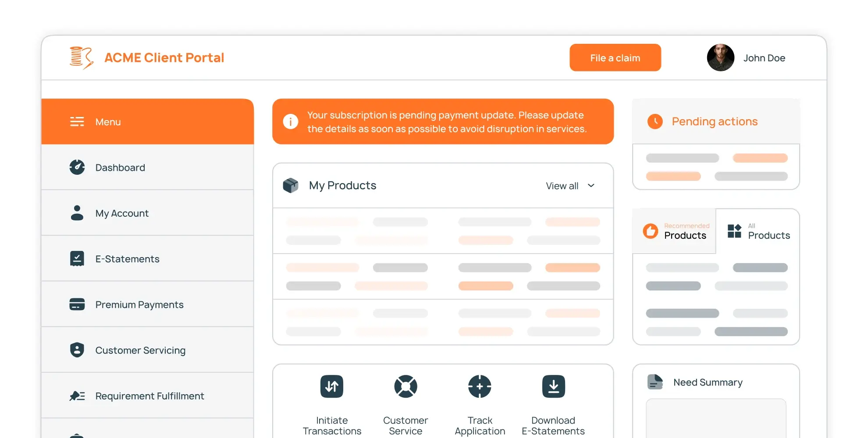Click the Menu header label
Viewport: 868px width, 438px height.
(108, 122)
